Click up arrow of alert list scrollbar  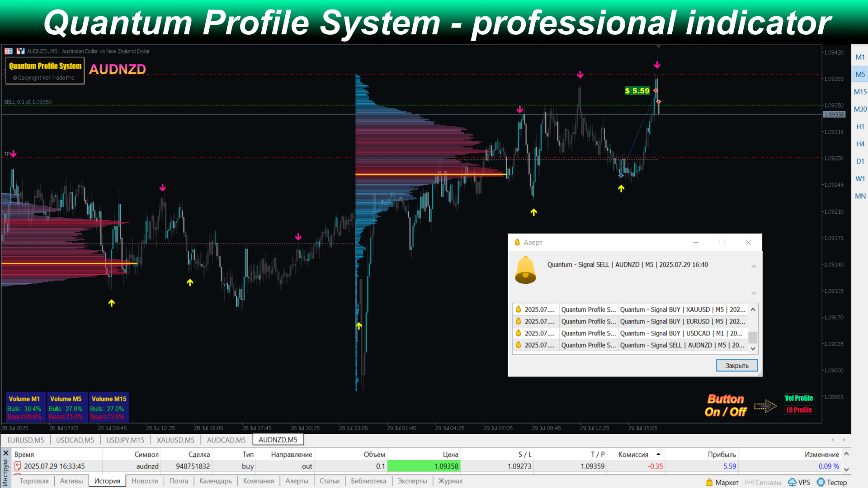pos(753,310)
